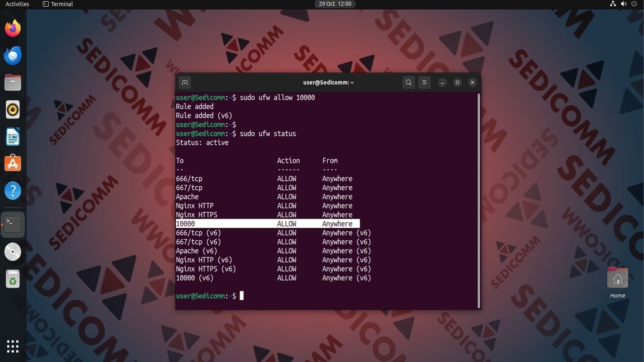Maximize the terminal window
Screen dimensions: 644x362
tap(458, 82)
